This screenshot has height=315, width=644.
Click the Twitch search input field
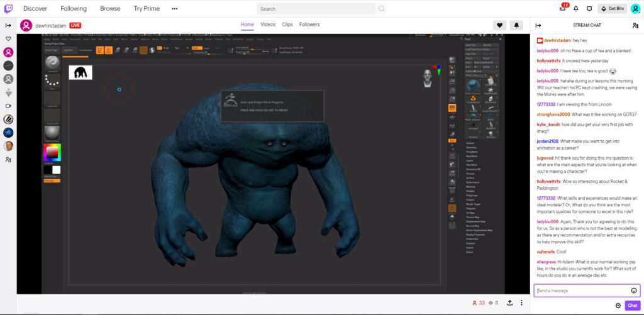click(316, 9)
